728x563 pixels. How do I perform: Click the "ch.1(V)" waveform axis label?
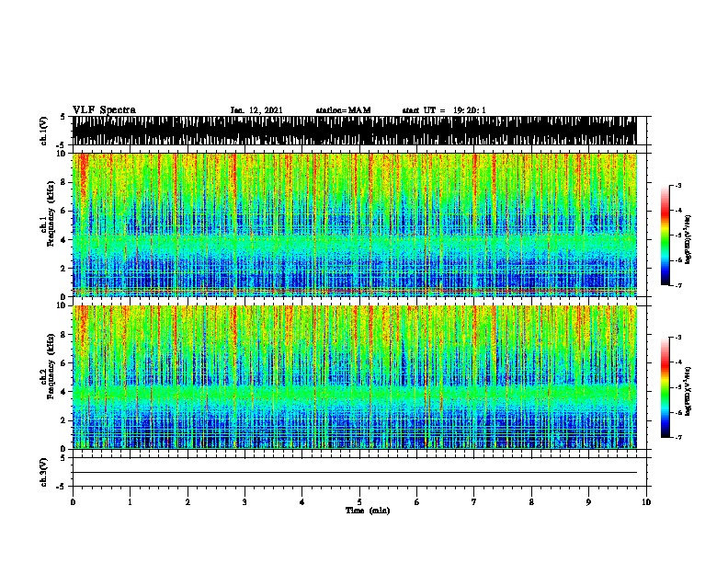(x=44, y=131)
